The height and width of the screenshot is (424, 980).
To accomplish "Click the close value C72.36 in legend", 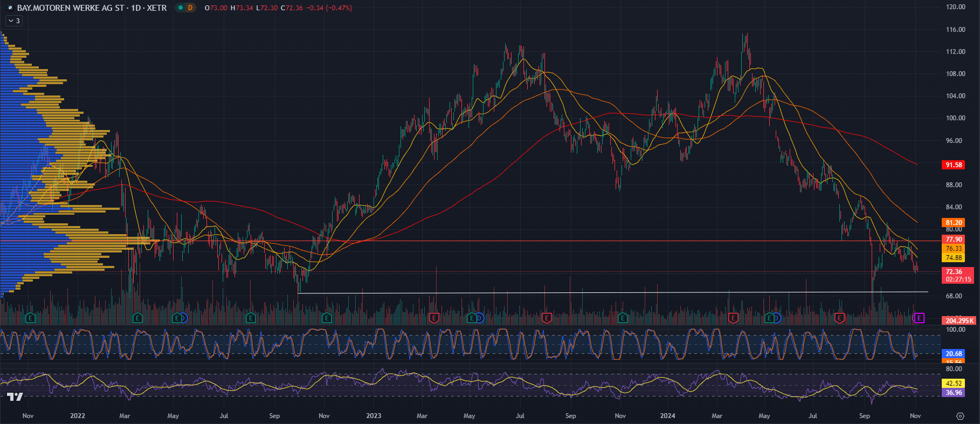I will click(292, 8).
